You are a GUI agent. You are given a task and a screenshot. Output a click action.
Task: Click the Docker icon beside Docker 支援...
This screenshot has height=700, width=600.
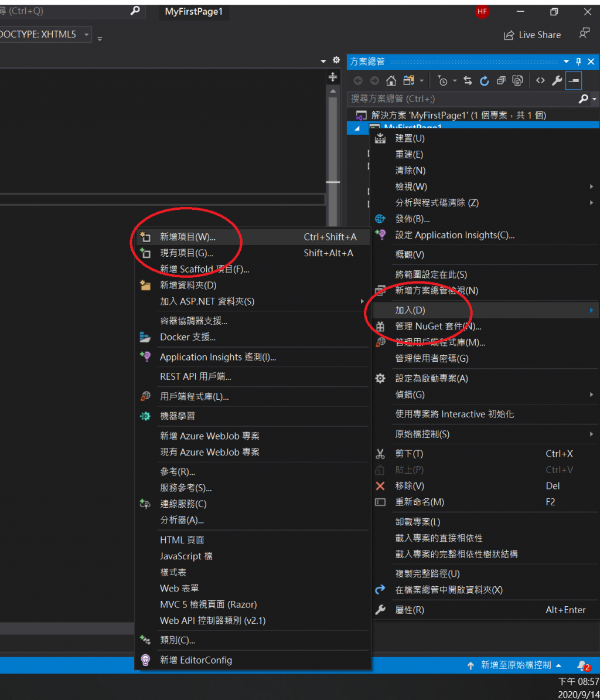(x=145, y=337)
